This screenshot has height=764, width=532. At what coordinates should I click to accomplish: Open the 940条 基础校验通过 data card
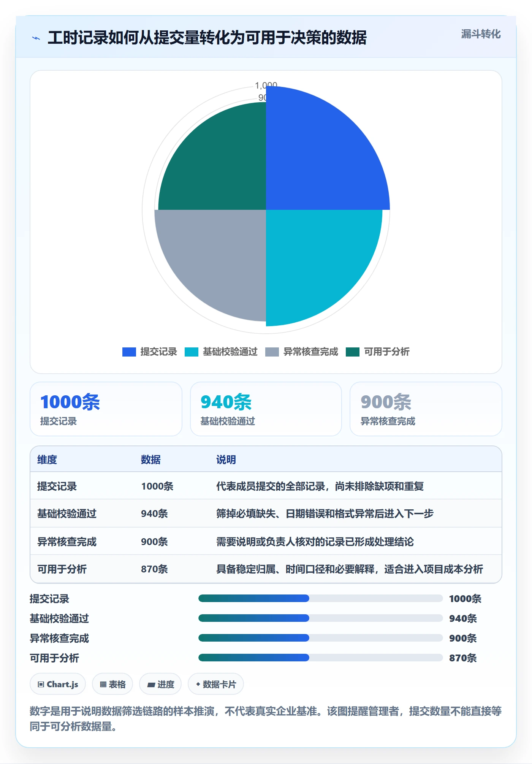click(266, 409)
